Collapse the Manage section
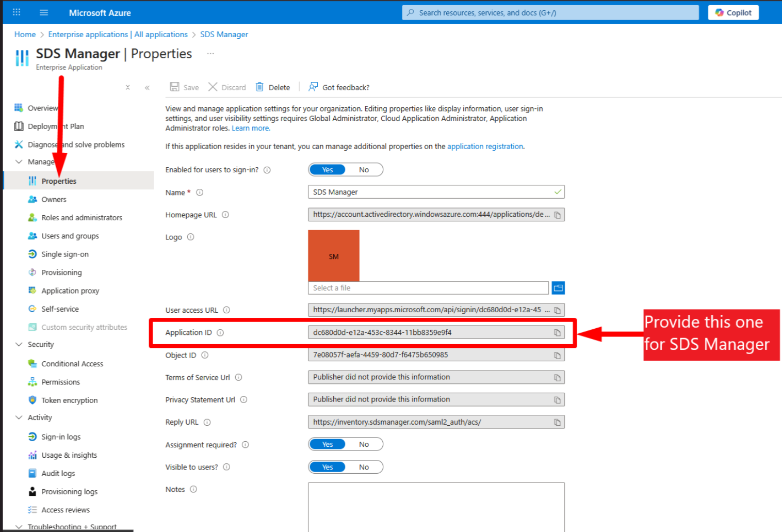The image size is (782, 532). pos(19,162)
